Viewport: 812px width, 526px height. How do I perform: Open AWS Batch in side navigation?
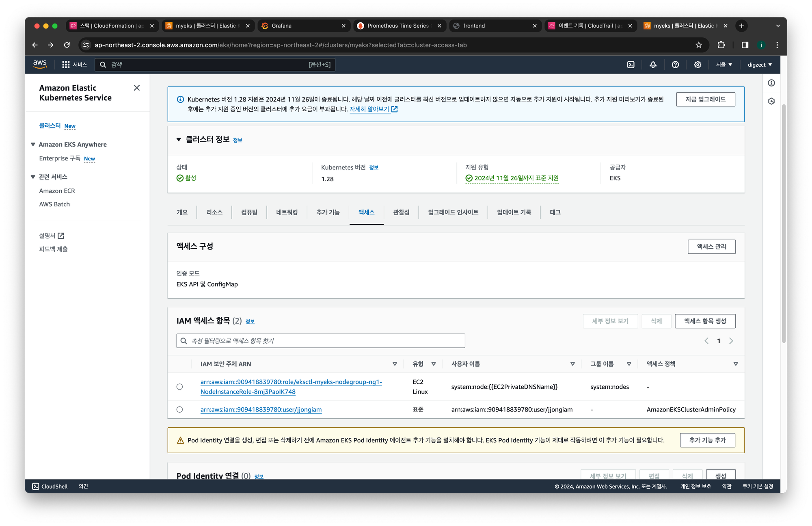(x=54, y=204)
